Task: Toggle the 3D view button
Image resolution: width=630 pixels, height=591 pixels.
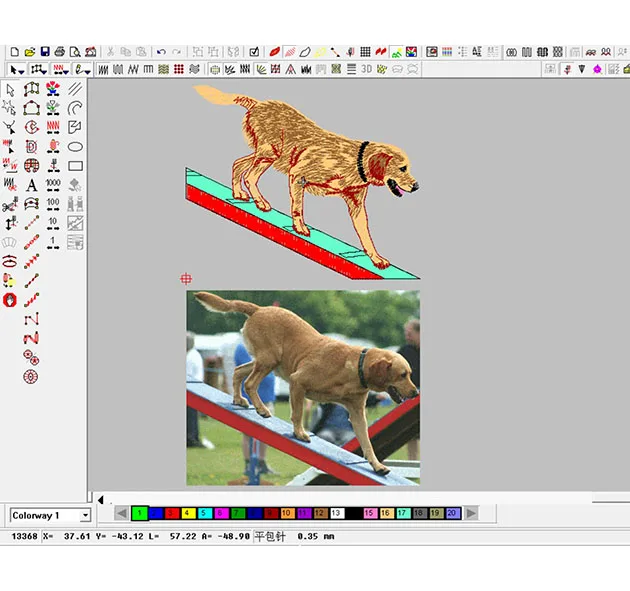Action: tap(367, 69)
